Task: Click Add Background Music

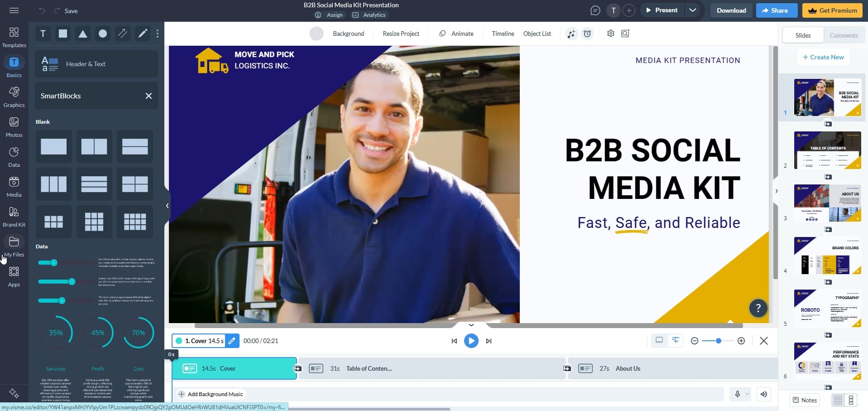Action: tap(211, 394)
